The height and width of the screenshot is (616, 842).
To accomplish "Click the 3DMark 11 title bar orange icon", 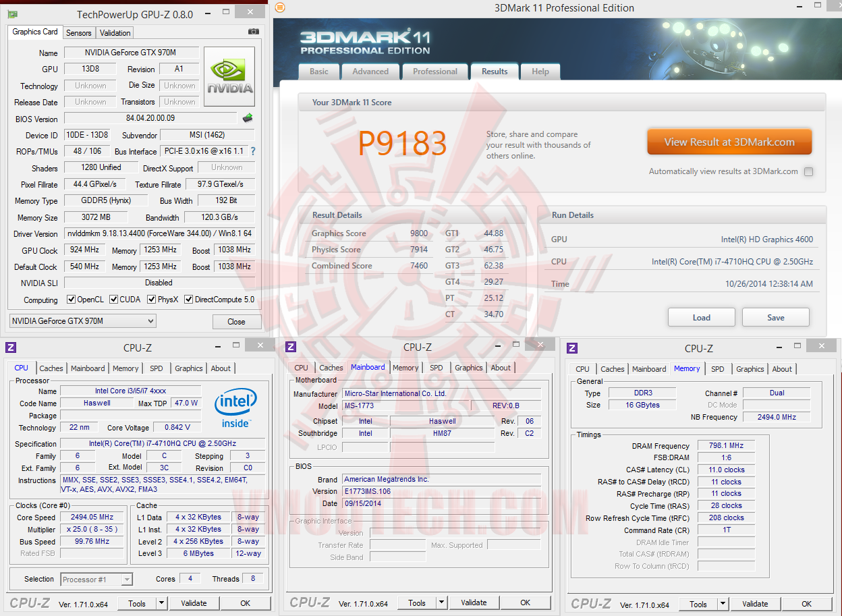I will (281, 7).
